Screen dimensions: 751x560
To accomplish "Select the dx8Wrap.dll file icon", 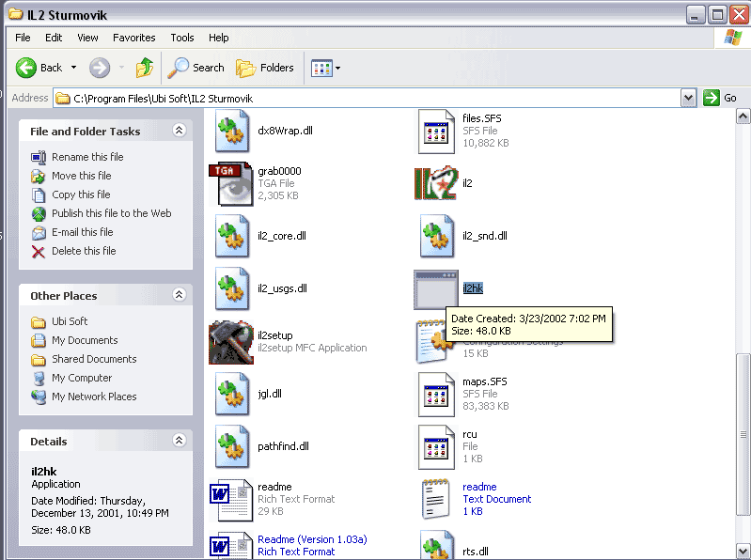I will 232,131.
